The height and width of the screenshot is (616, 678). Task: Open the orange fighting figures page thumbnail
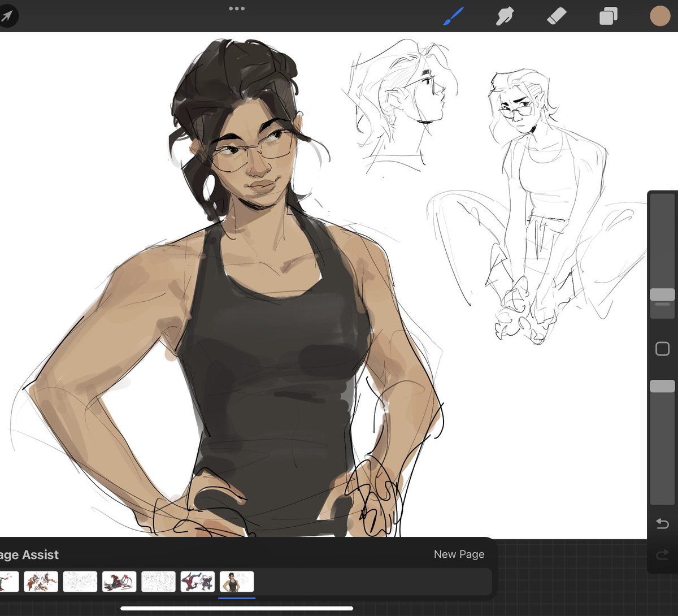point(41,582)
